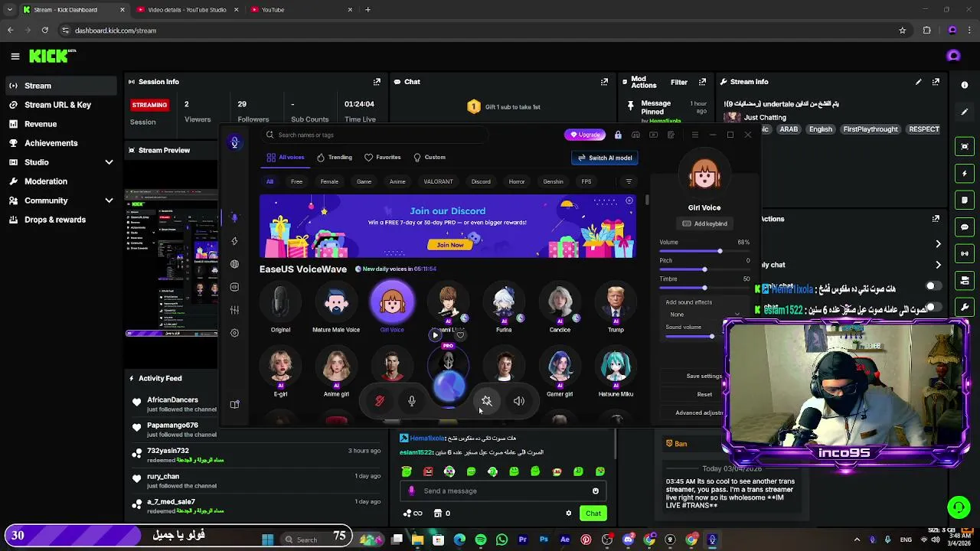The height and width of the screenshot is (551, 980).
Task: Open the VoiceWave hamburger menu
Action: [x=694, y=135]
